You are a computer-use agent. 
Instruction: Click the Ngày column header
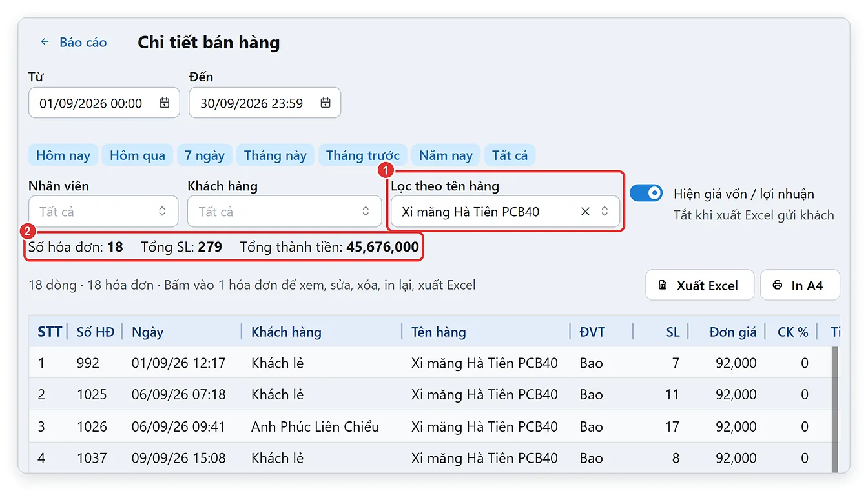(x=148, y=332)
